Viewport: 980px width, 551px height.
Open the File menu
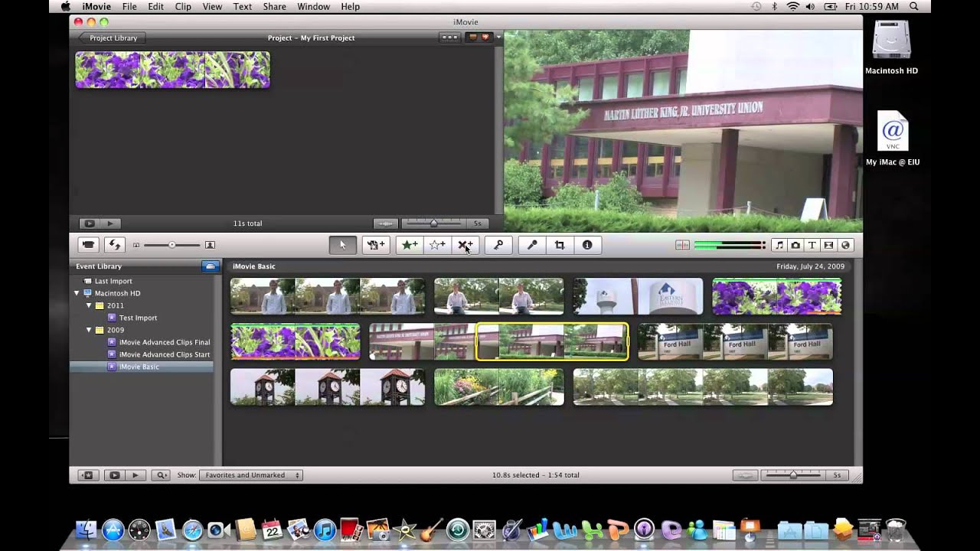tap(129, 6)
